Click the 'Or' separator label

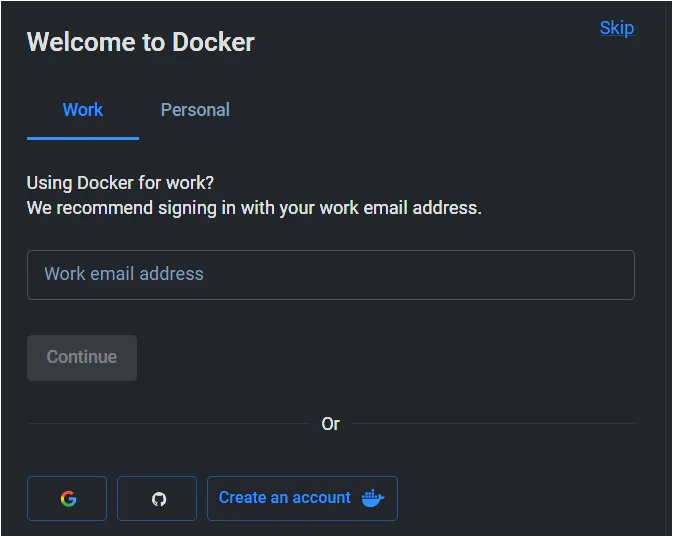pos(330,424)
